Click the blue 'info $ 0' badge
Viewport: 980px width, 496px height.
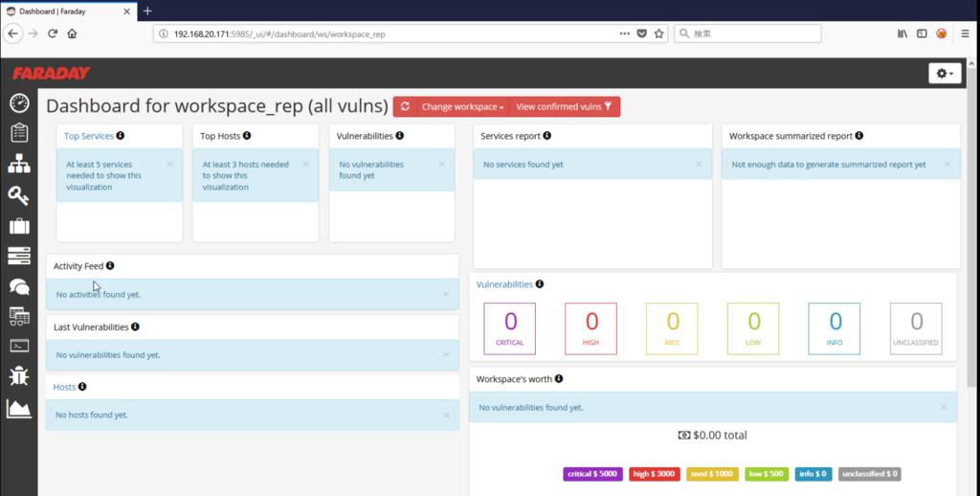pyautogui.click(x=813, y=474)
